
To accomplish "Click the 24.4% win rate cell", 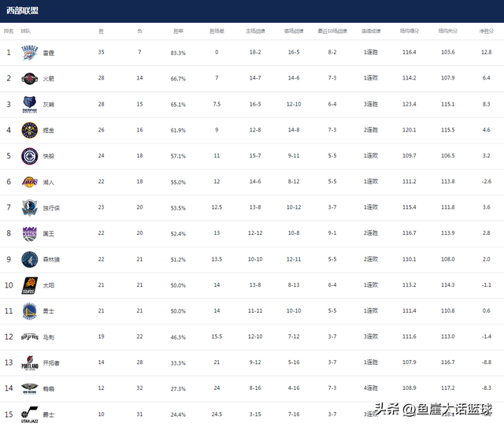I will 178,414.
